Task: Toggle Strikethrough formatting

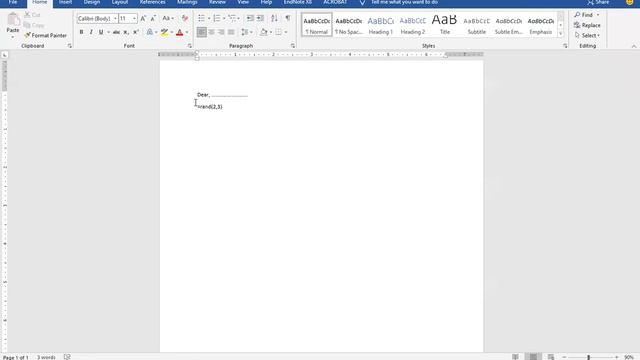Action: coord(116,32)
